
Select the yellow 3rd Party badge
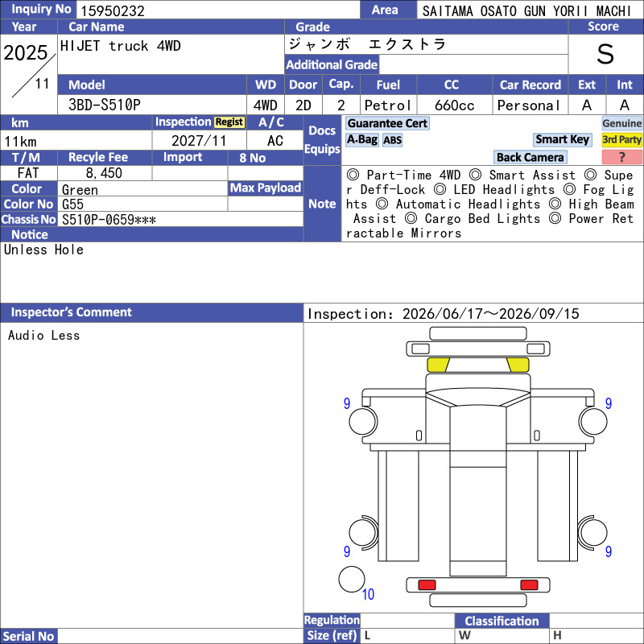tap(621, 139)
